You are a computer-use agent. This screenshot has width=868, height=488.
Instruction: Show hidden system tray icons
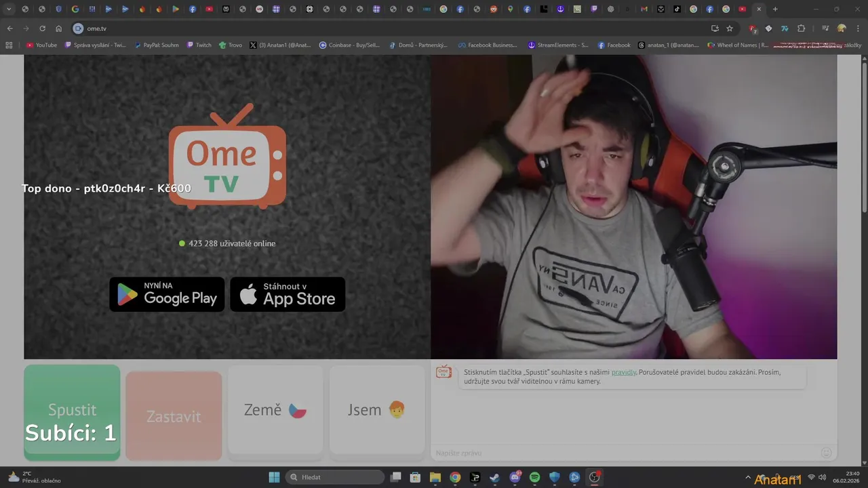click(748, 477)
